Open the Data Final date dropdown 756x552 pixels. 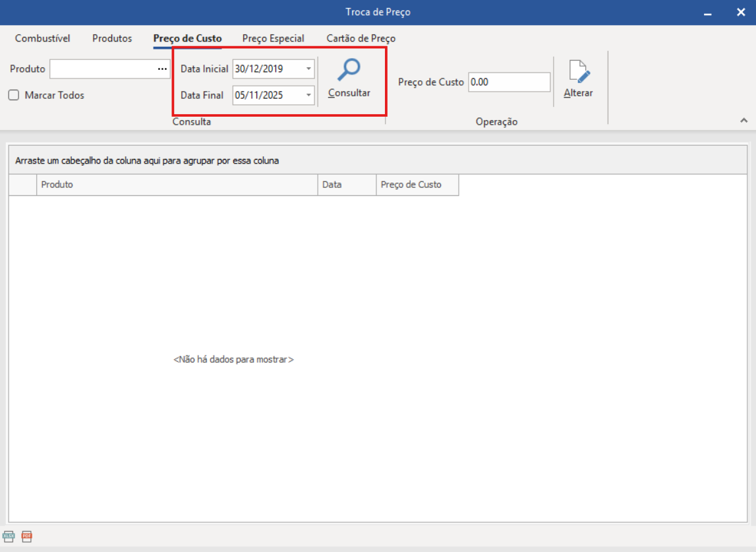click(x=308, y=95)
